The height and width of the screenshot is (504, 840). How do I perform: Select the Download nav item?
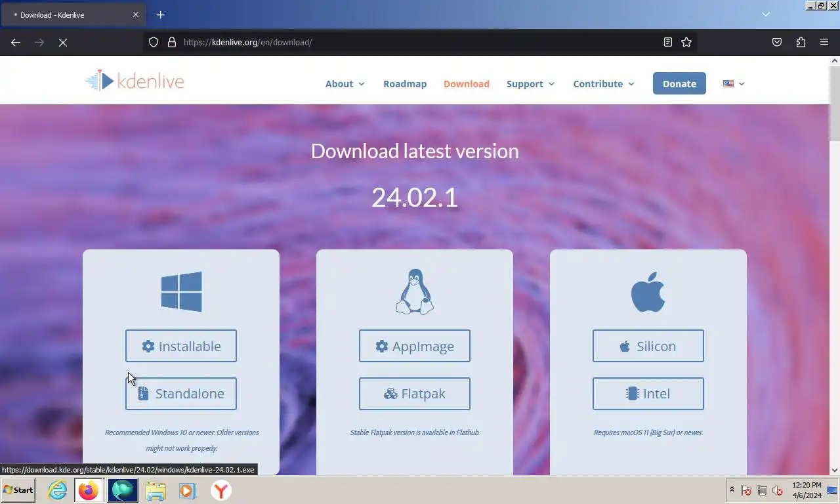tap(467, 84)
